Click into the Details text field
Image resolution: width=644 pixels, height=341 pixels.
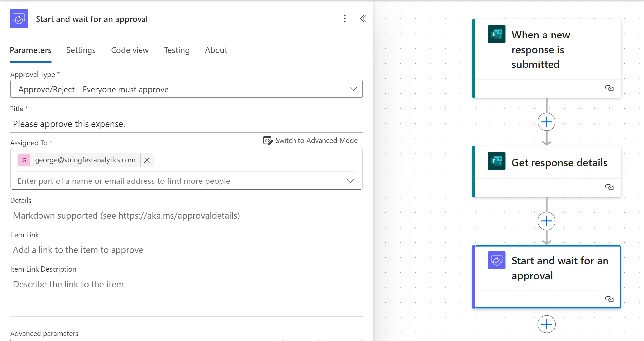pyautogui.click(x=186, y=215)
